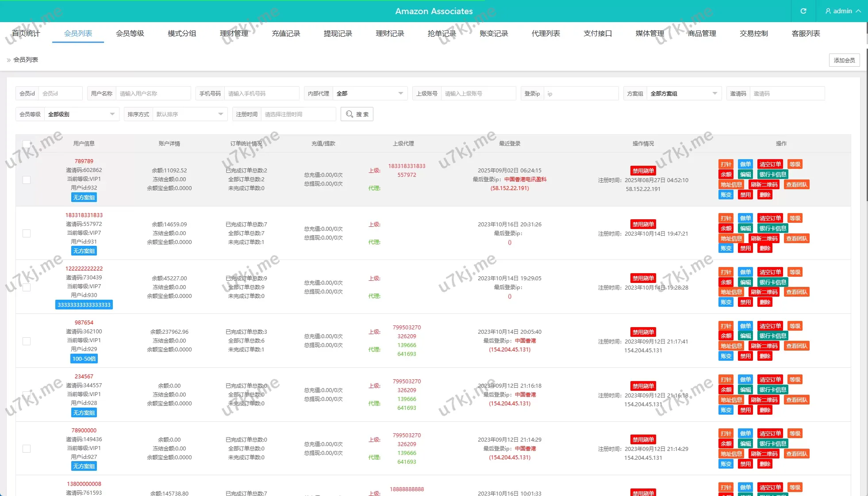This screenshot has width=868, height=496.
Task: Open the 商品管理 menu tab
Action: tap(702, 33)
